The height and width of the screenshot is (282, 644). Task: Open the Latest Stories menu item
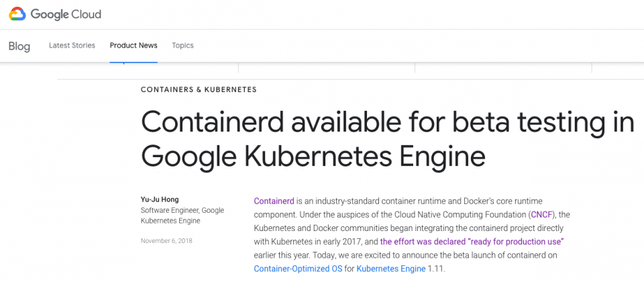(x=72, y=45)
